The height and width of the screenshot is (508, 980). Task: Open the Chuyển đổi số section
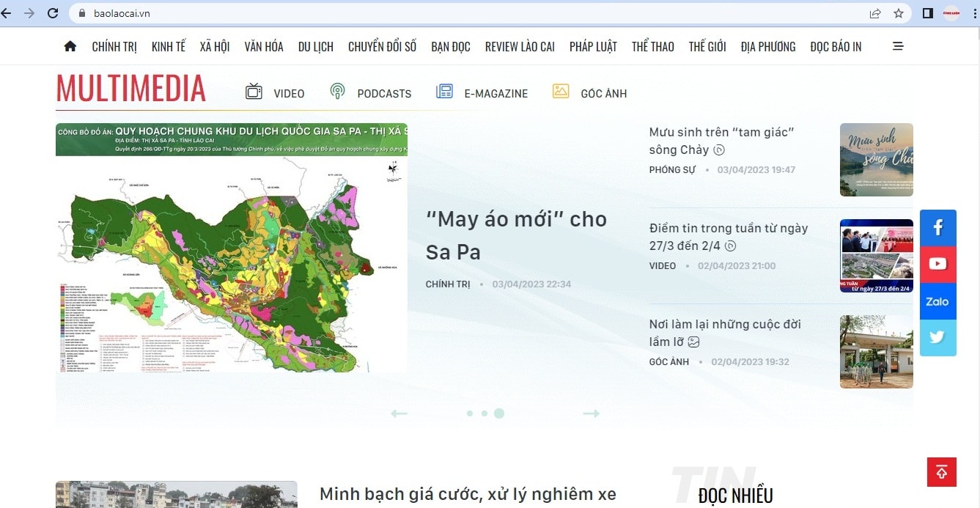[x=382, y=46]
